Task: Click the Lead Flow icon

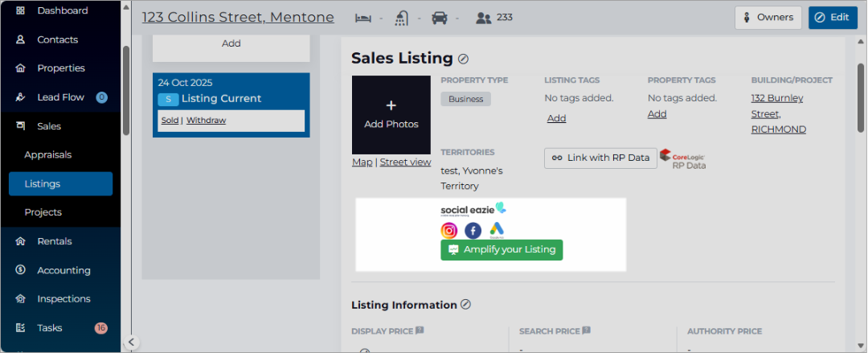Action: (x=20, y=97)
